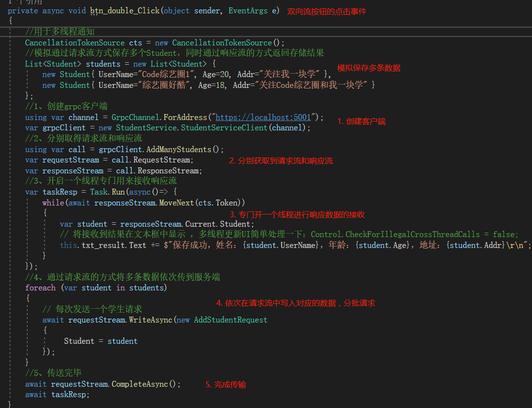Click the AddManyStudents method call
Screen dimensions: 532x408
click(x=179, y=149)
